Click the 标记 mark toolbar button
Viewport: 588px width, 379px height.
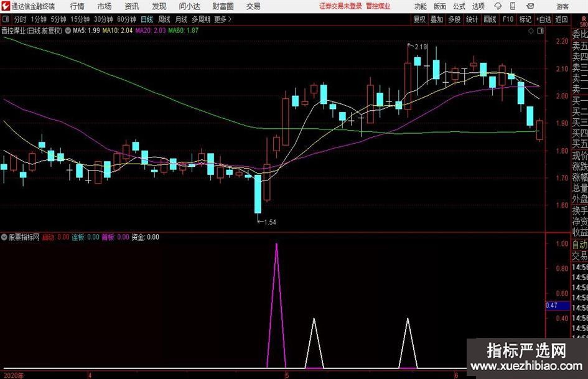525,19
